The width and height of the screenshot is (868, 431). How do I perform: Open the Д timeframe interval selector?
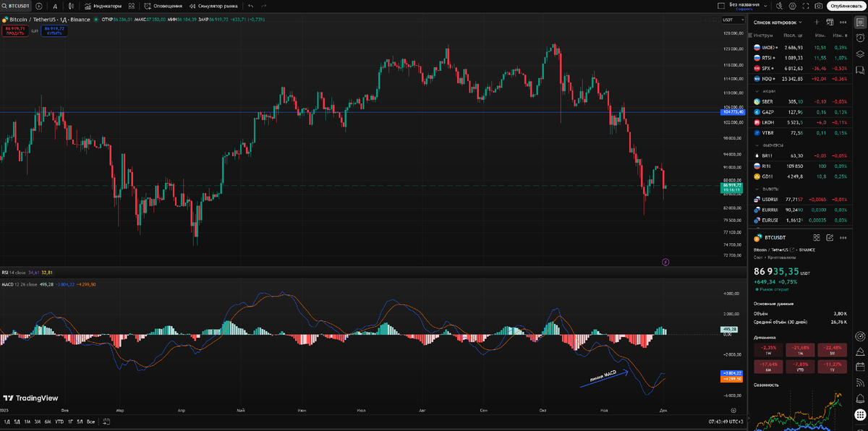coord(55,6)
